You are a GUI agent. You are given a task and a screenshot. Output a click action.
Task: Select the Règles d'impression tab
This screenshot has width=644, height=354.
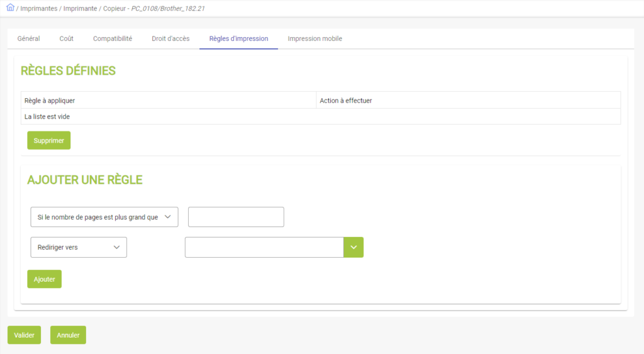pyautogui.click(x=238, y=38)
